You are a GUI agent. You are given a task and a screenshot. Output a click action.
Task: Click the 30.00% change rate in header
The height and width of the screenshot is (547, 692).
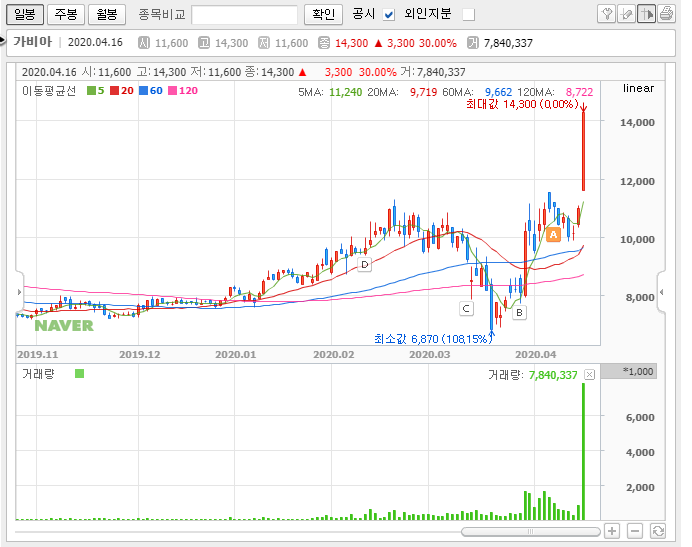click(437, 43)
